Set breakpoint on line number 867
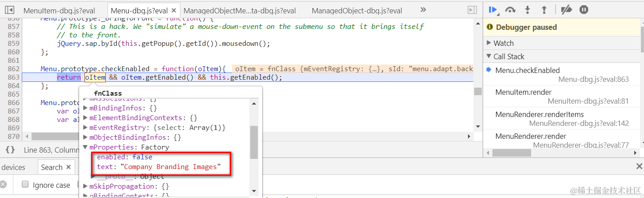 [x=13, y=111]
